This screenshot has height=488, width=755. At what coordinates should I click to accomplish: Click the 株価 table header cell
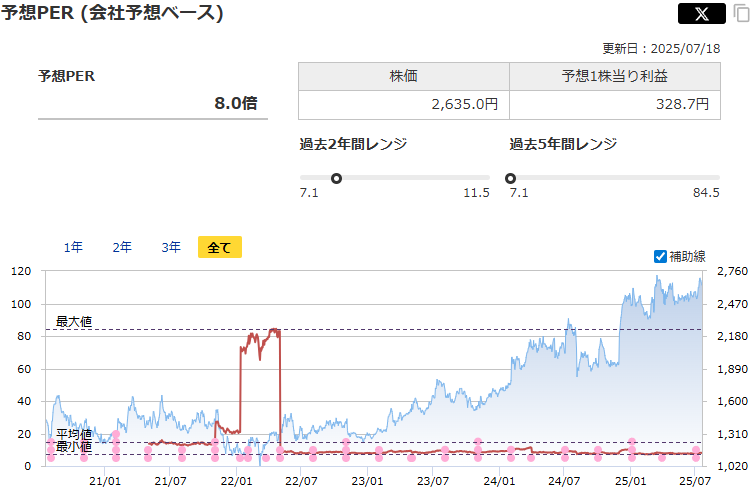pos(403,77)
